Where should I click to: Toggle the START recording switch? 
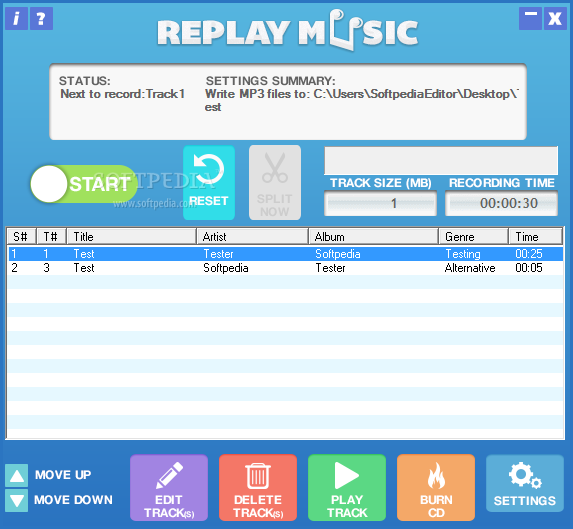point(84,184)
